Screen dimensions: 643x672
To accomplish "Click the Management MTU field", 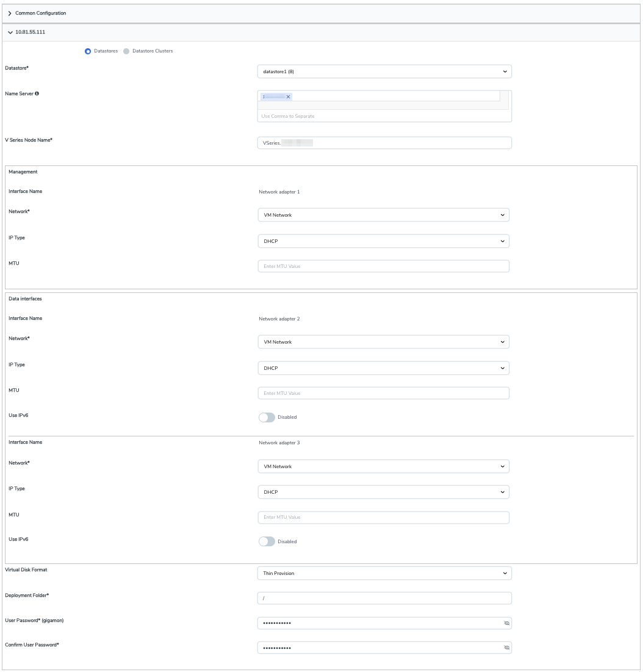I will [383, 266].
